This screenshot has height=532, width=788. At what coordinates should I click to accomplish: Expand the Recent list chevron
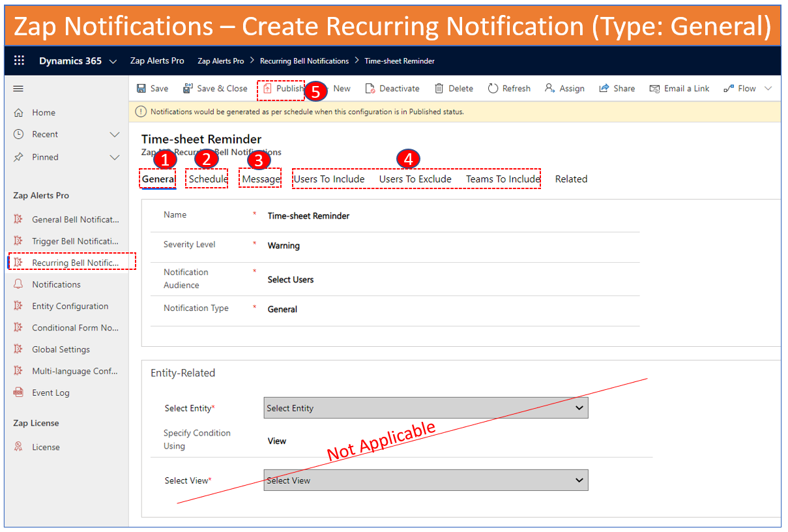click(115, 134)
